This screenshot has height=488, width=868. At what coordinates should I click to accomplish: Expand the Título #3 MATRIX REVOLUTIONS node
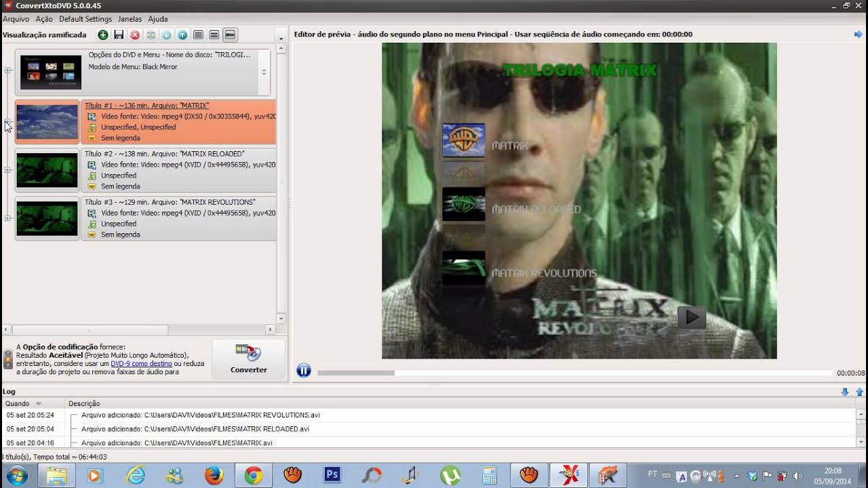coord(8,218)
